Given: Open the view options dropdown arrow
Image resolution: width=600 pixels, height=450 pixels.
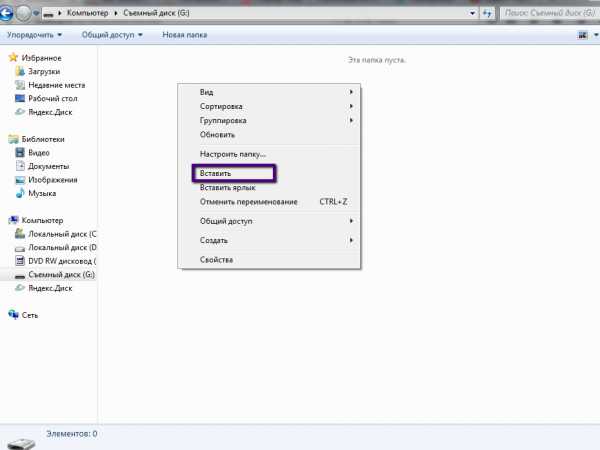Looking at the screenshot, I should pos(595,35).
